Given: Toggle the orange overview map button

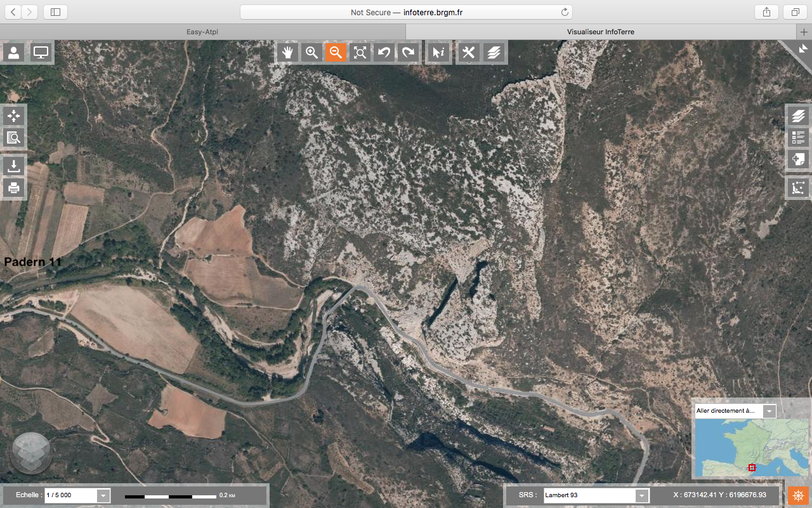Looking at the screenshot, I should click(798, 495).
